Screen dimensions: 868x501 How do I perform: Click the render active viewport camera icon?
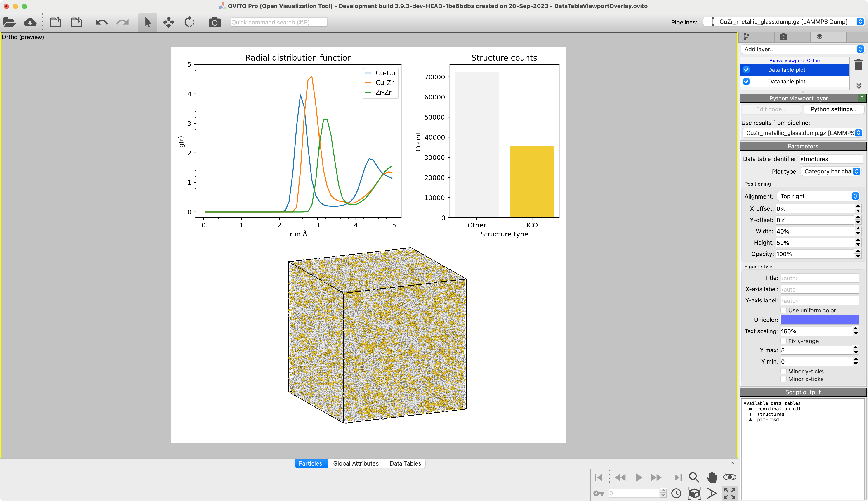pos(215,22)
